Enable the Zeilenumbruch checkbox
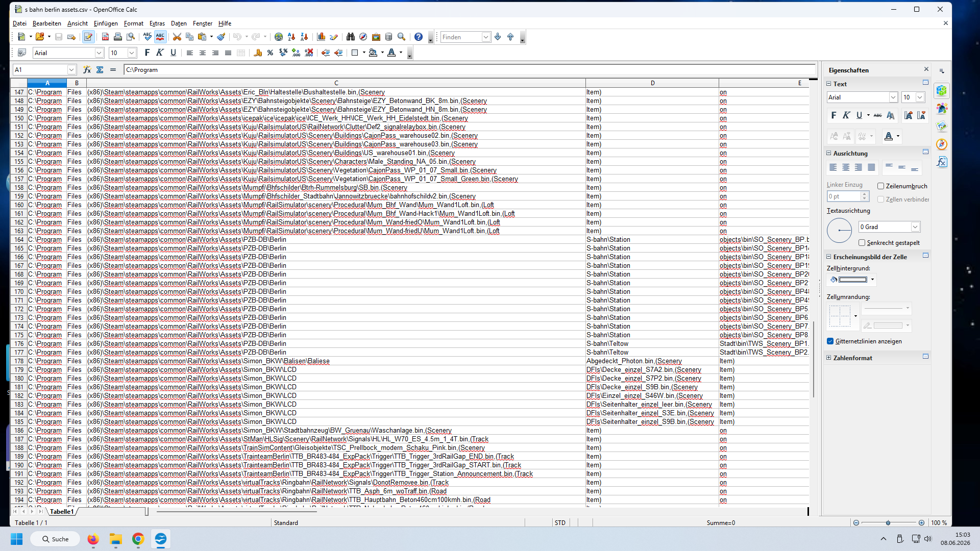 (880, 186)
